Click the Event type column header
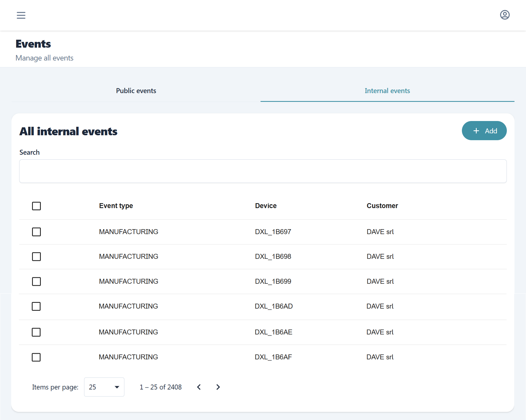Screen dimensions: 526x420 (x=116, y=206)
